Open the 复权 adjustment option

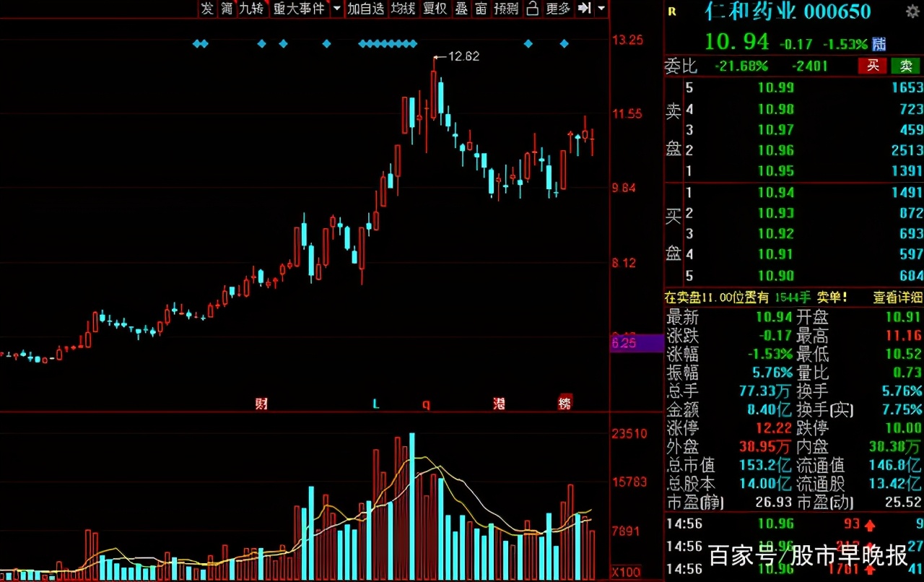click(435, 9)
